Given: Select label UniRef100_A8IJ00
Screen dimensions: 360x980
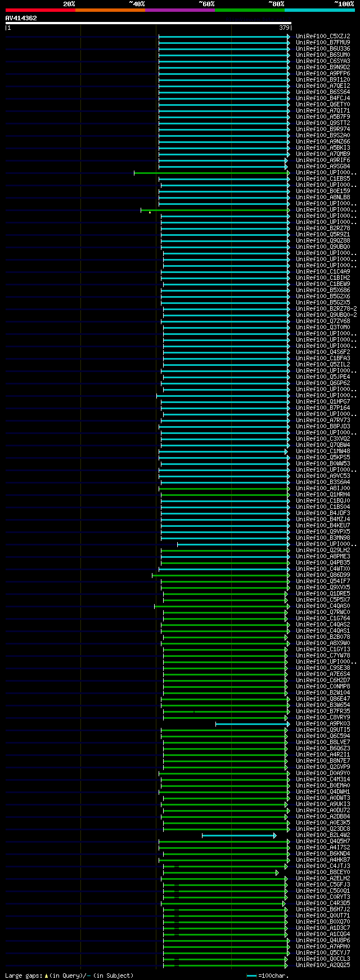Looking at the screenshot, I should (323, 489).
